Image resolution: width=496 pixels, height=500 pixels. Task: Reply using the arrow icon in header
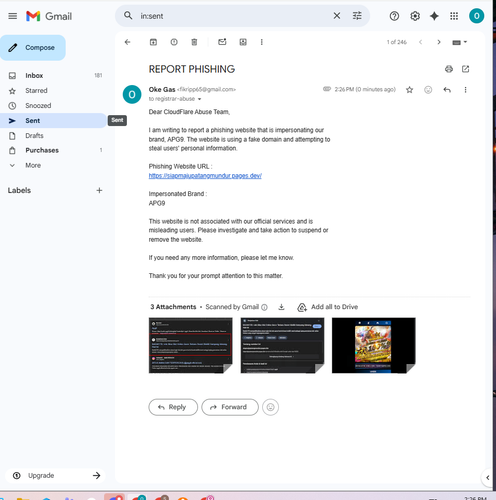(447, 90)
